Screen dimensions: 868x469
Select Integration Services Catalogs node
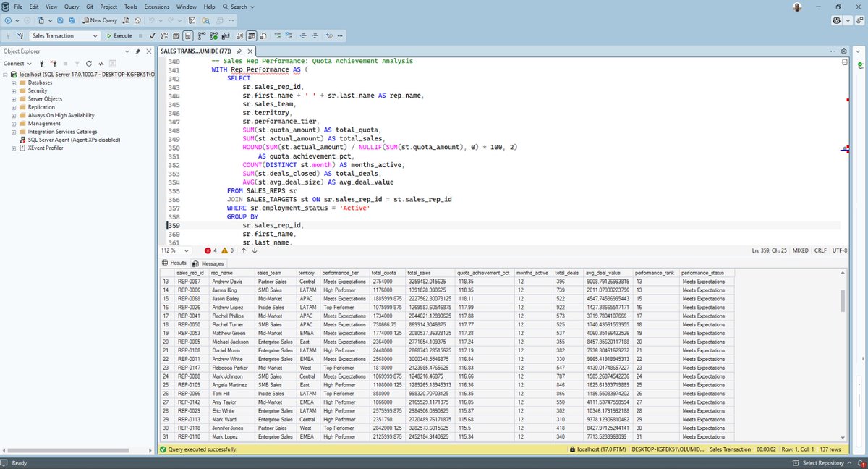point(62,132)
